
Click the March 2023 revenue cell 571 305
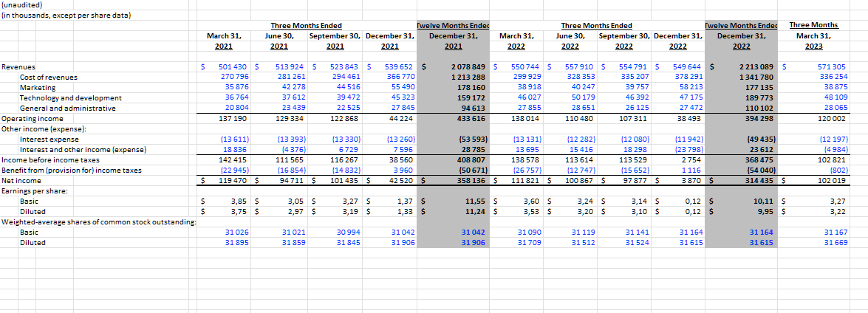832,66
